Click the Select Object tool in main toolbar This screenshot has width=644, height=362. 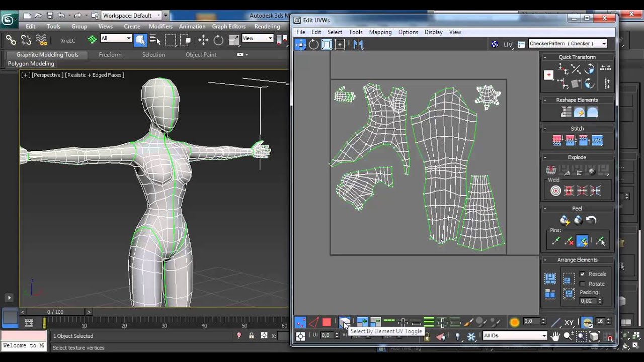click(x=140, y=40)
